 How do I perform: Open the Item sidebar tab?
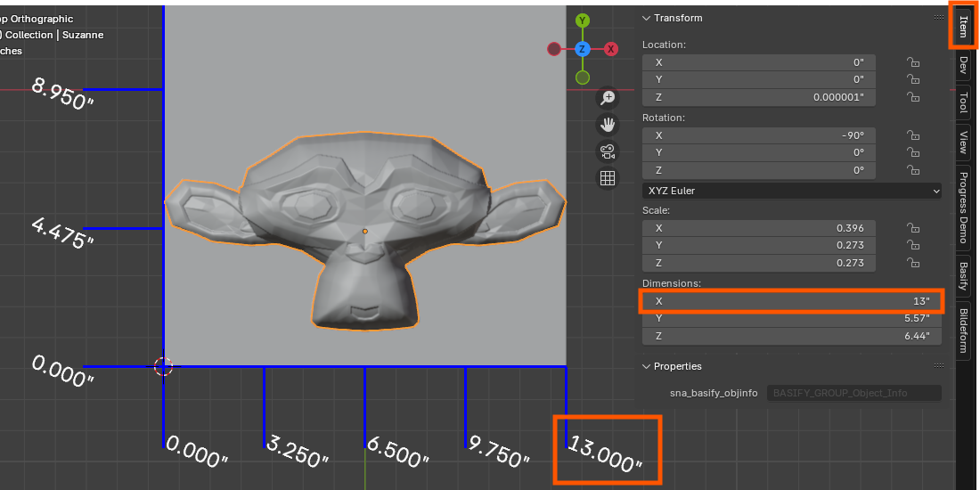click(x=963, y=26)
